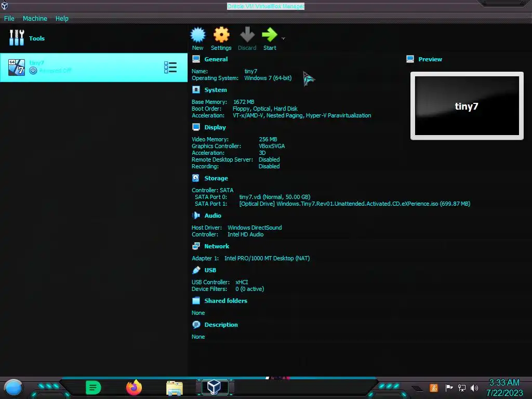Click the Storage section disk icon
Image resolution: width=532 pixels, height=399 pixels.
tap(196, 178)
